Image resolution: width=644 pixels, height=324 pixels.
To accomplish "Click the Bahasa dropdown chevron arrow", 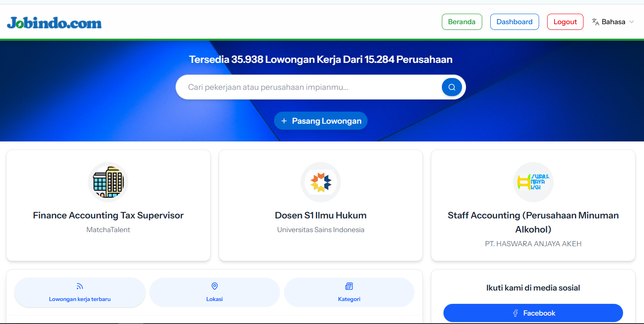I will pos(631,22).
